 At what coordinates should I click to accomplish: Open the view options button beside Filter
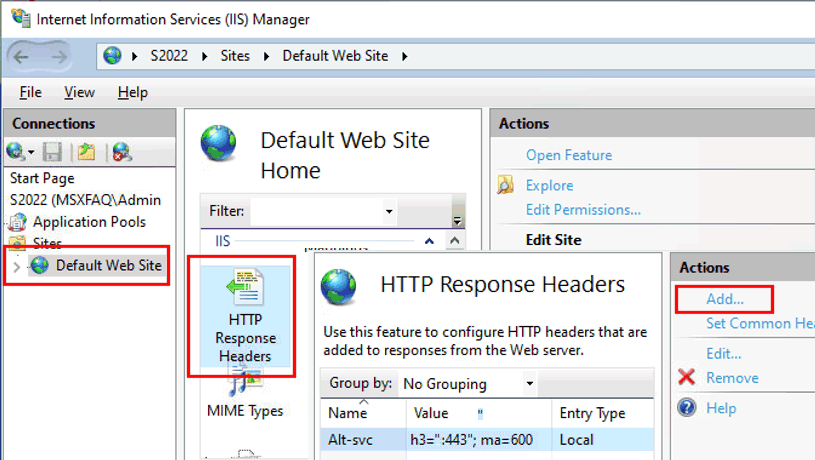[x=457, y=220]
